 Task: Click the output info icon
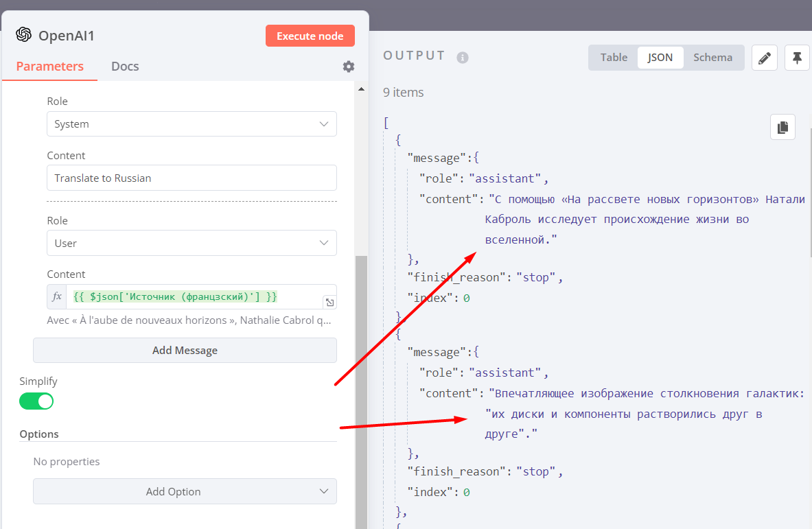(463, 58)
